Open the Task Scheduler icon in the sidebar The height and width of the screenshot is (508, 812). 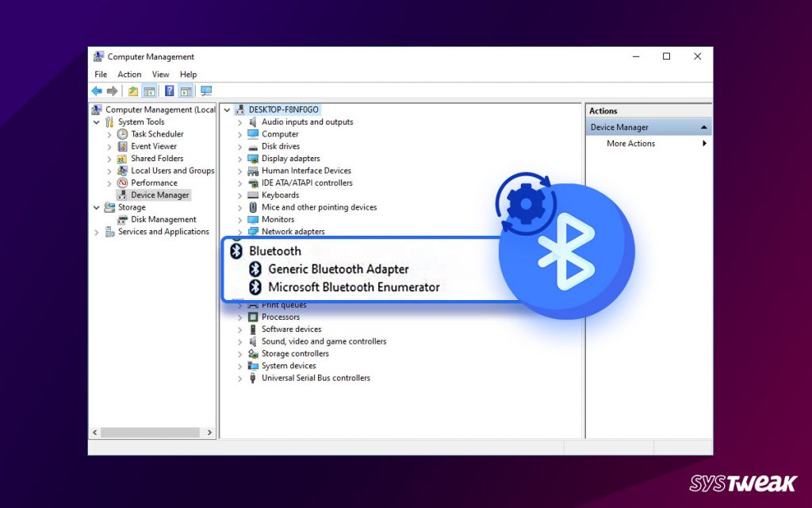click(x=121, y=134)
